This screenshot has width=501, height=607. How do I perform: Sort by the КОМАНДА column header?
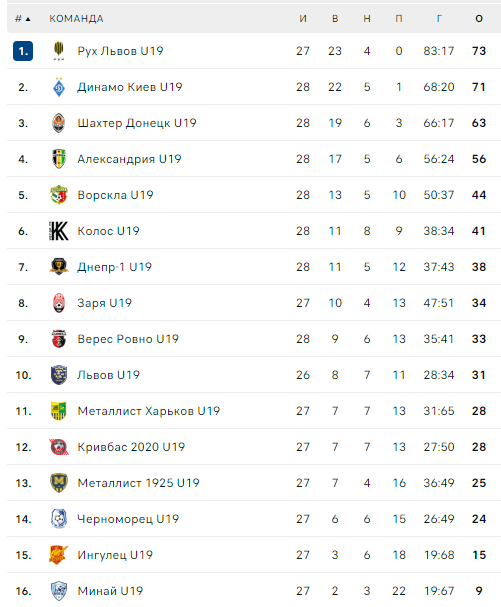coord(76,19)
